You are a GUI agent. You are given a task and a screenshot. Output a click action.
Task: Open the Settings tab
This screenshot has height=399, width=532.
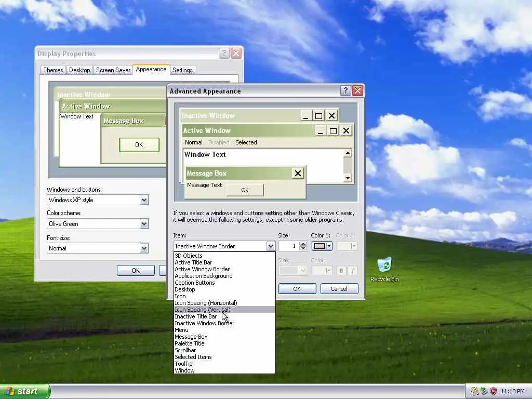(182, 70)
